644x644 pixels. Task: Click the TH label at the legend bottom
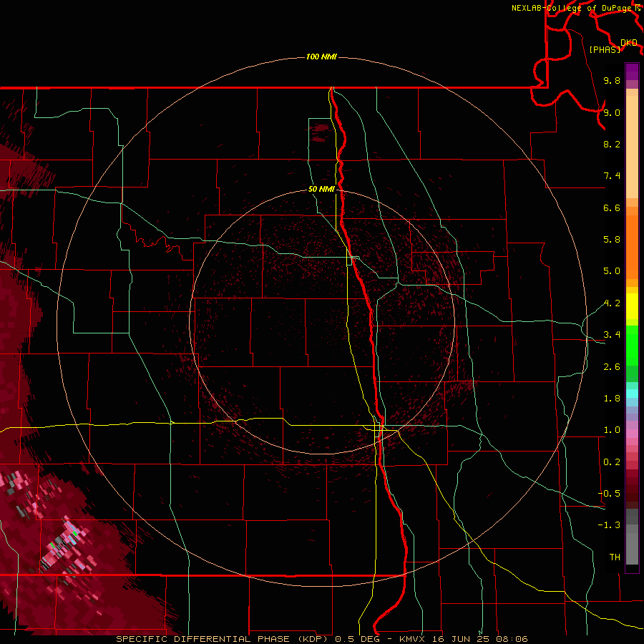pos(615,557)
